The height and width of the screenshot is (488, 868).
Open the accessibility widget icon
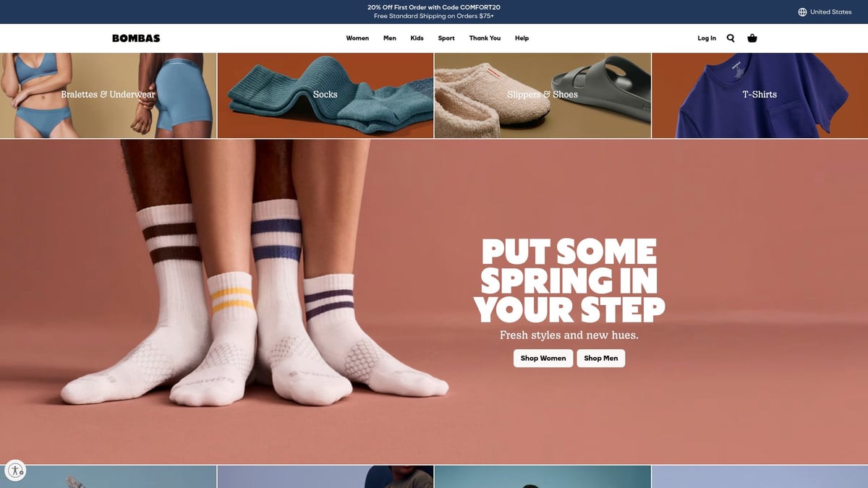15,470
